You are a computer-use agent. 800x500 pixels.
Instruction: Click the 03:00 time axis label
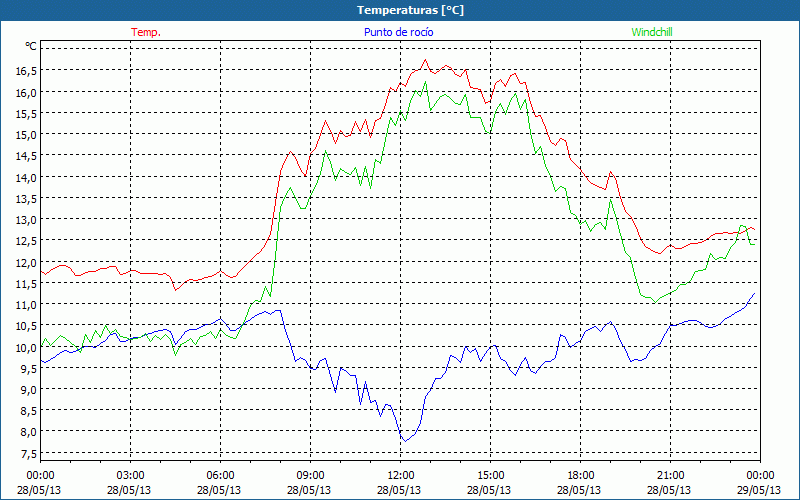click(x=131, y=476)
